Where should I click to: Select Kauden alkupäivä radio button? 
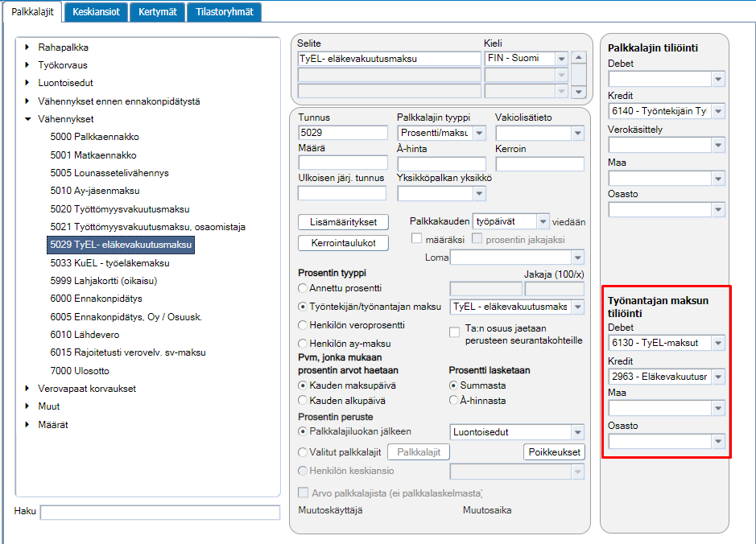click(303, 401)
